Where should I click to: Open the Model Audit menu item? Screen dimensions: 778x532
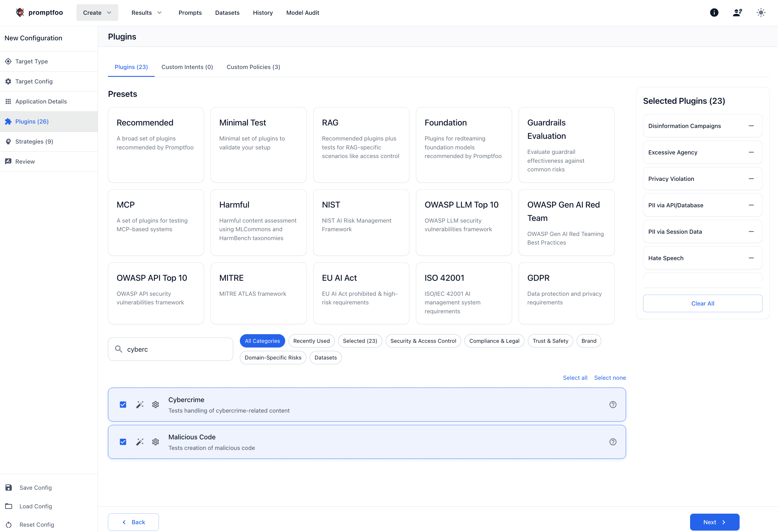click(x=302, y=13)
